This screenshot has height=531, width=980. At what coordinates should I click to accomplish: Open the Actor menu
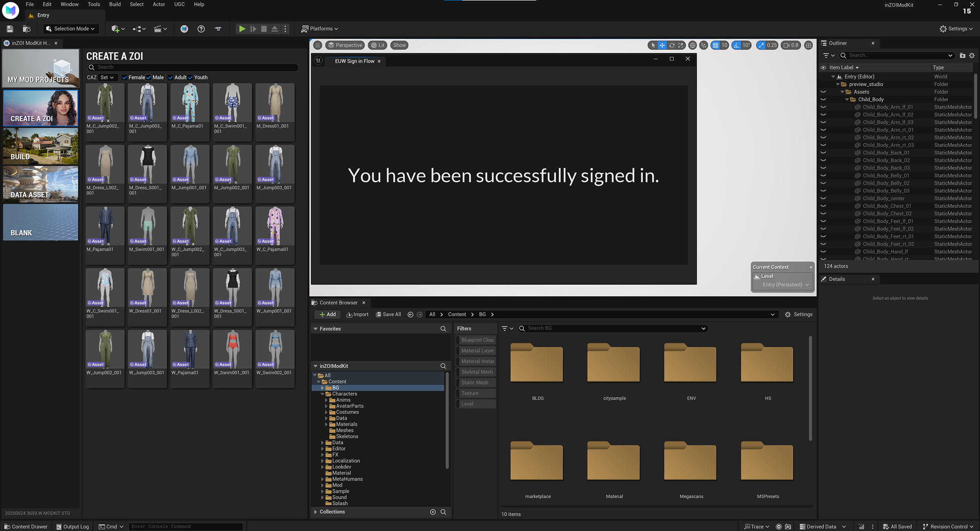tap(159, 4)
